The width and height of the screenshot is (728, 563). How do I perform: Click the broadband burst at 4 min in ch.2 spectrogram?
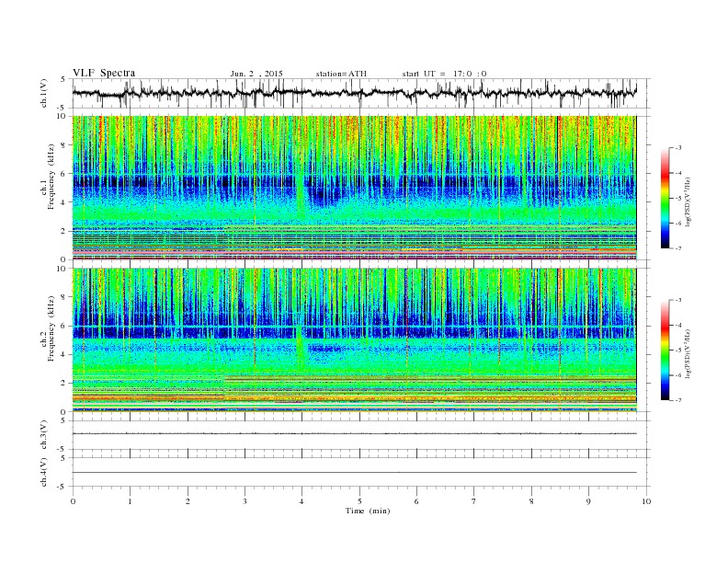pyautogui.click(x=301, y=346)
